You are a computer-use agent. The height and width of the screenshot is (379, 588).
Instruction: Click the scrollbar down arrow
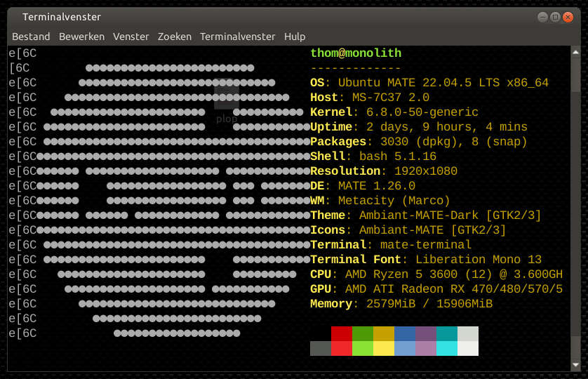pyautogui.click(x=575, y=365)
